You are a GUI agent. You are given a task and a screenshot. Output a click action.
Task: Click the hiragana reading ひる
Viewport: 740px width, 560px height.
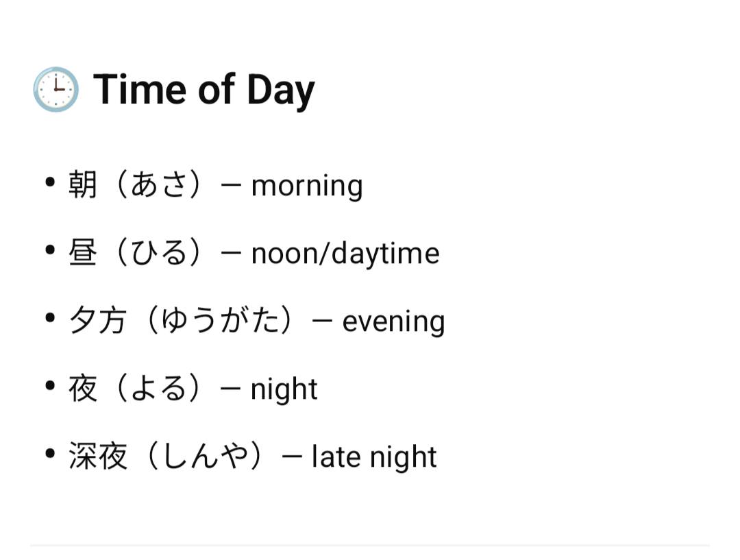click(x=158, y=253)
